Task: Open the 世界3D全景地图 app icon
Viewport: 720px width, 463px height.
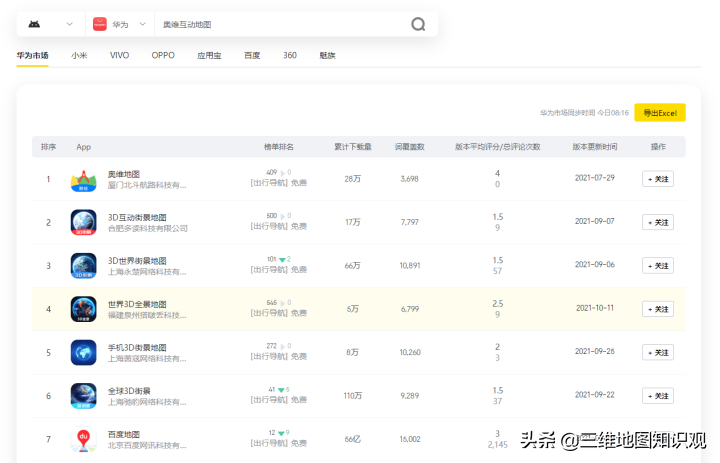Action: tap(84, 309)
